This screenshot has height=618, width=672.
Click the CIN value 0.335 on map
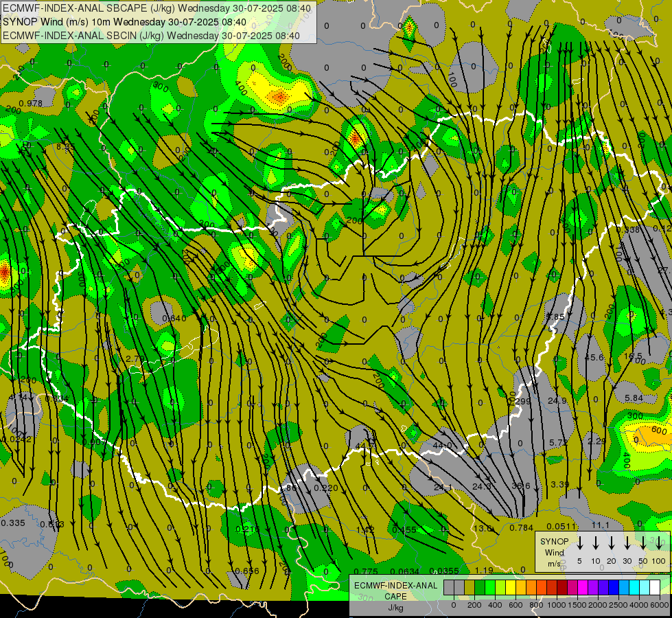tap(13, 523)
